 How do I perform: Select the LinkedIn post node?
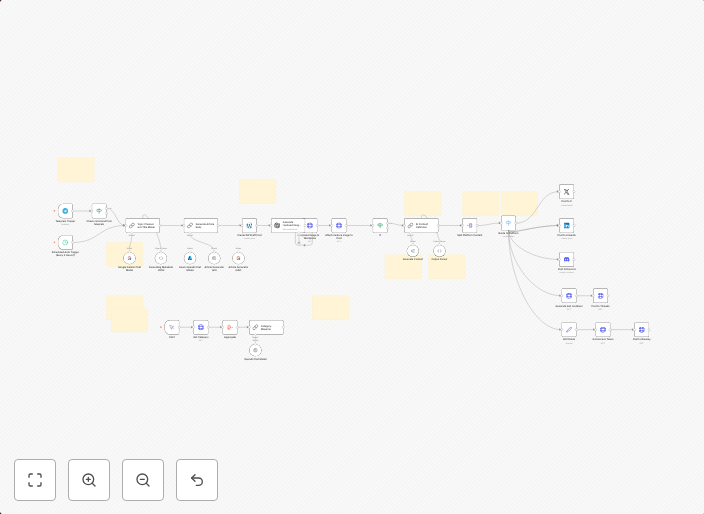point(566,226)
